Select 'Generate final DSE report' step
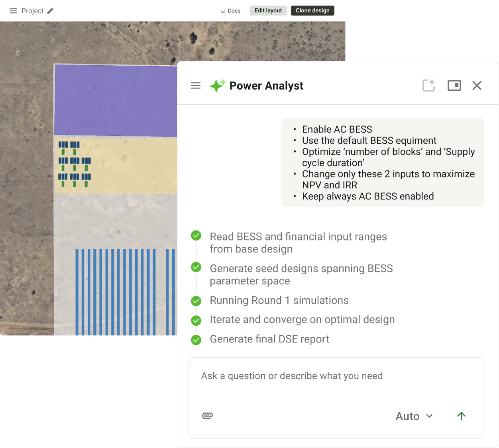Viewport: 499px width, 448px height. (269, 339)
